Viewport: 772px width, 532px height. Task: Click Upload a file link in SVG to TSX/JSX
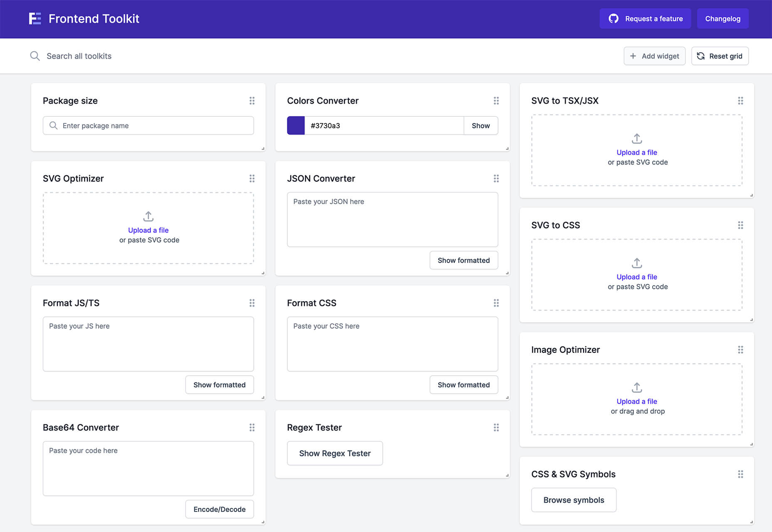(637, 153)
